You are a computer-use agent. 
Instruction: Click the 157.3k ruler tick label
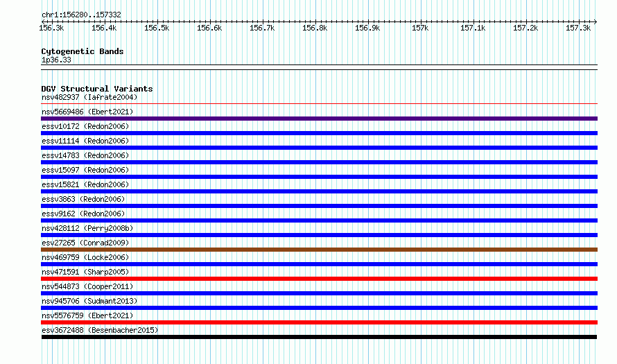pos(578,28)
